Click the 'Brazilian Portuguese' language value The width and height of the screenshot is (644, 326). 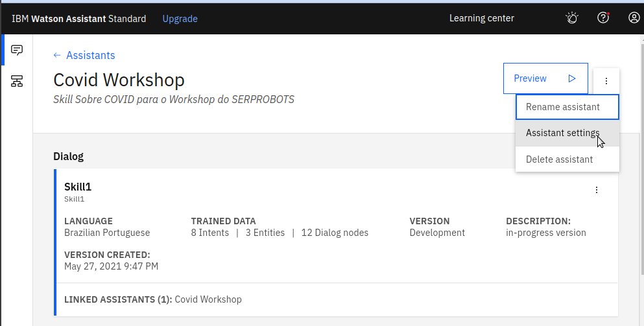point(107,233)
